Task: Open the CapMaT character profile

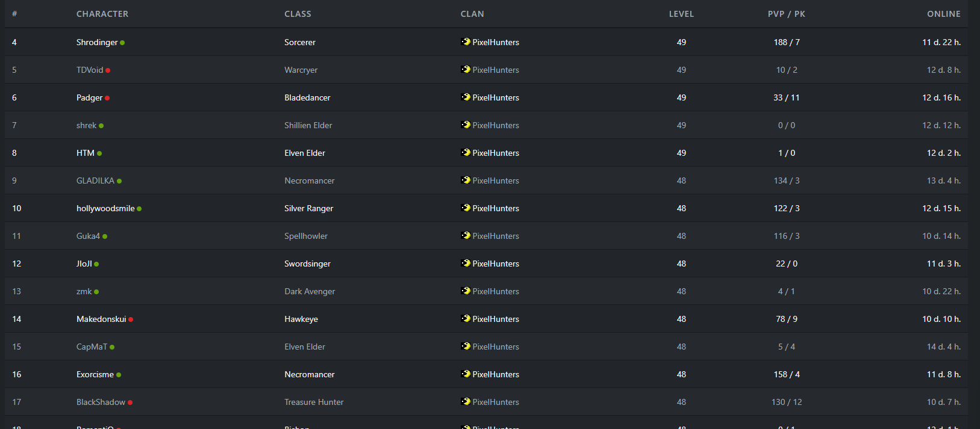Action: pyautogui.click(x=92, y=347)
